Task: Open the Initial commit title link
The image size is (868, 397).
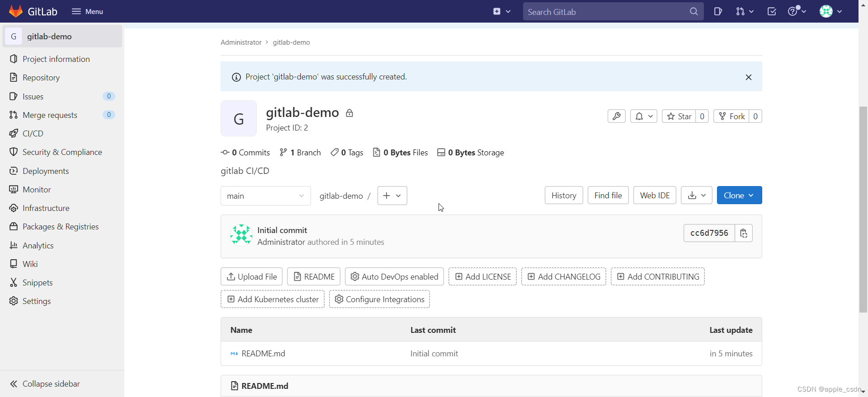Action: tap(282, 230)
